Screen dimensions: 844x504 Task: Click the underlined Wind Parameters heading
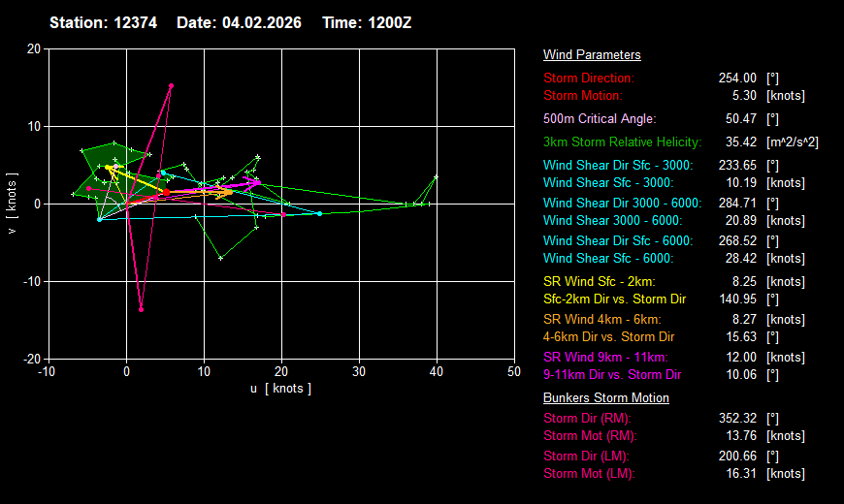[592, 55]
